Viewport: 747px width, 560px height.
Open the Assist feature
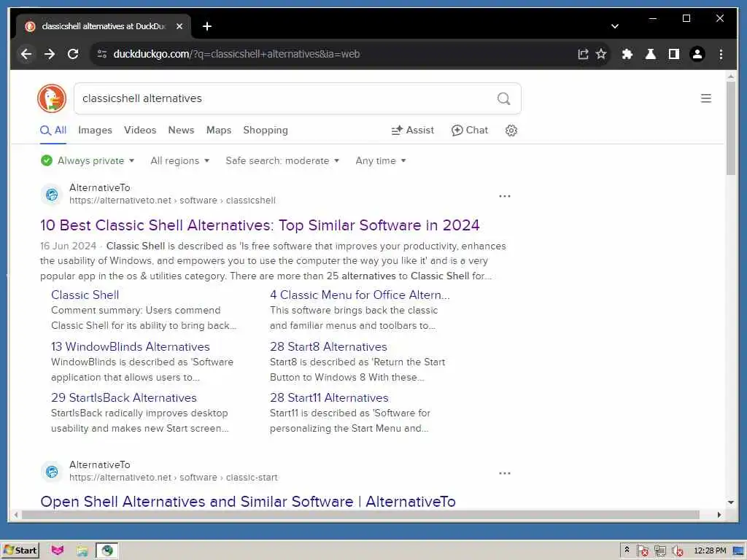coord(413,131)
